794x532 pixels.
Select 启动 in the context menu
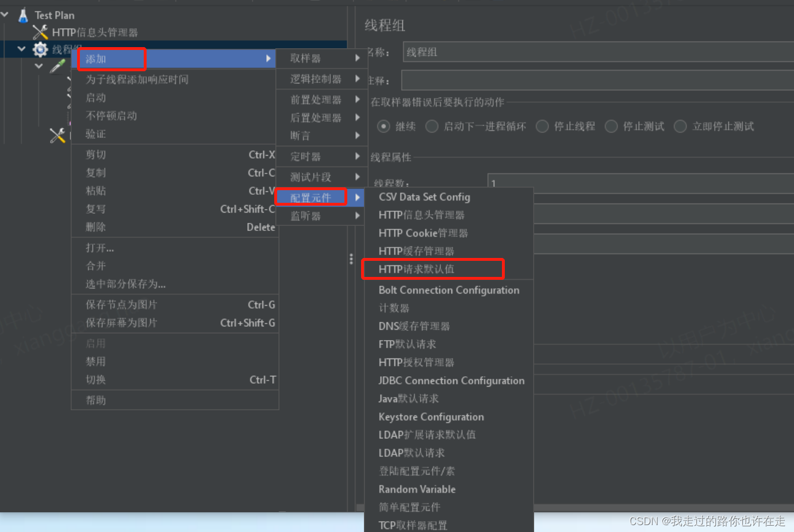(175, 98)
